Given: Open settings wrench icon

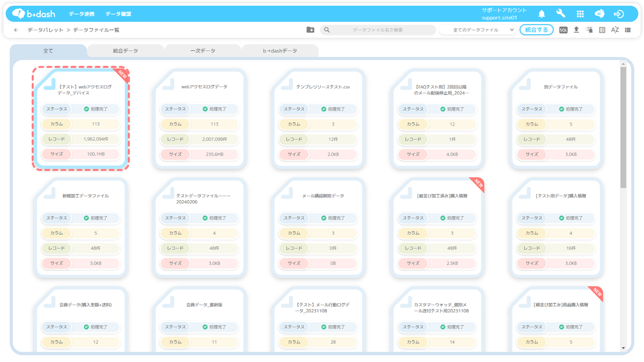Looking at the screenshot, I should click(x=560, y=14).
